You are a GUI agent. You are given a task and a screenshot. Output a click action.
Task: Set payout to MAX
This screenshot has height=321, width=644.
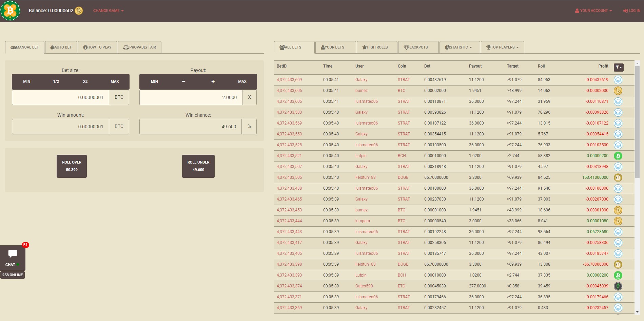(x=242, y=81)
